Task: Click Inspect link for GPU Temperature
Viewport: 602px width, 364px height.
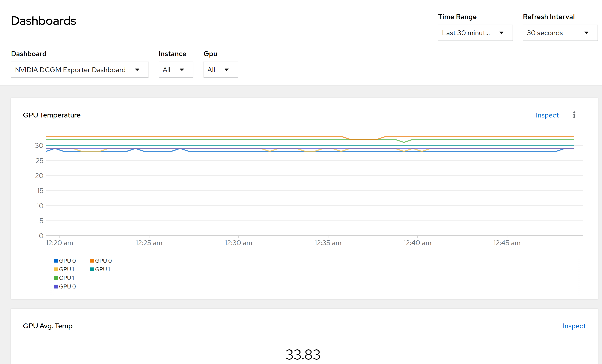Action: click(x=547, y=115)
